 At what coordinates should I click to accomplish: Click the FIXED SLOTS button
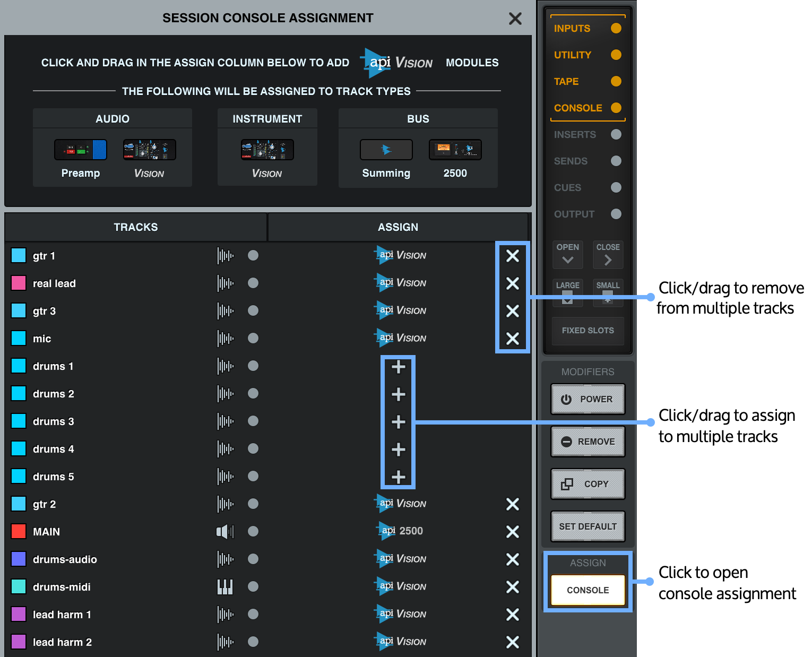[588, 331]
